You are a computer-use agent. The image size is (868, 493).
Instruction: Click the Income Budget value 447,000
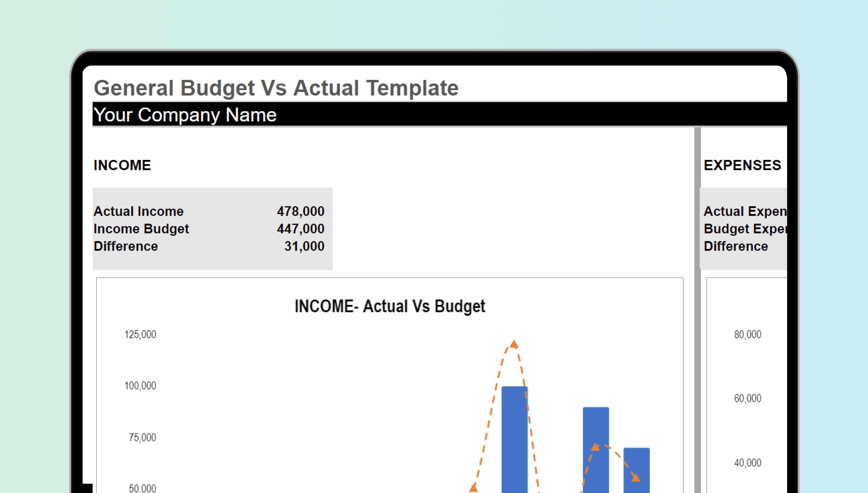coord(301,229)
